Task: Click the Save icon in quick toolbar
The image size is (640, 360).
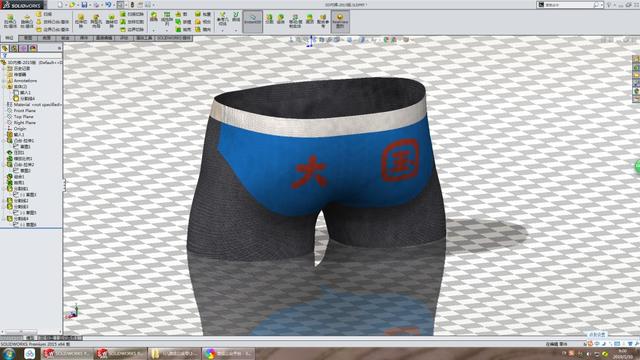Action: [x=84, y=5]
